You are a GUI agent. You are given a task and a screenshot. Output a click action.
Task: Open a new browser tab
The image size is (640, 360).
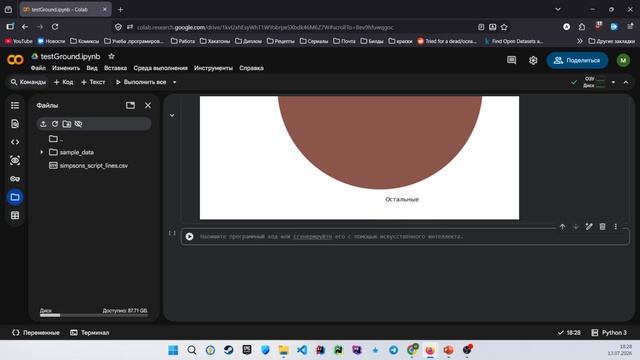coord(120,9)
